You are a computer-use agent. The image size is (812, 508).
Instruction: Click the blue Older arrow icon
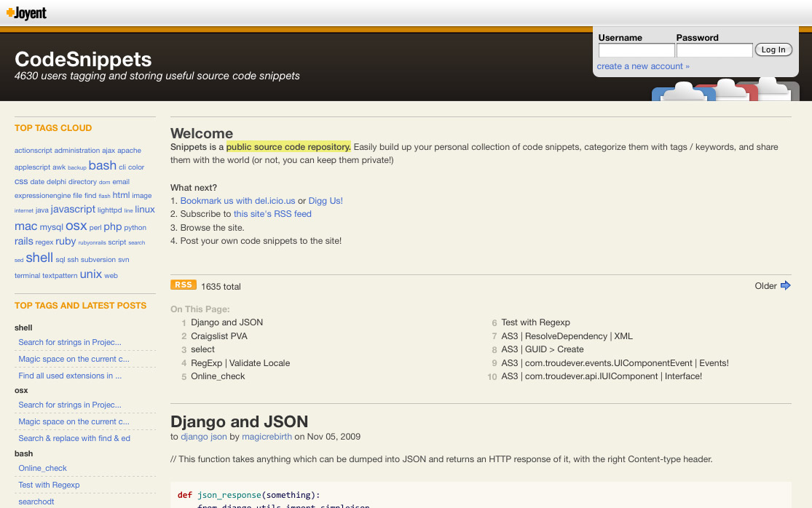pyautogui.click(x=786, y=285)
